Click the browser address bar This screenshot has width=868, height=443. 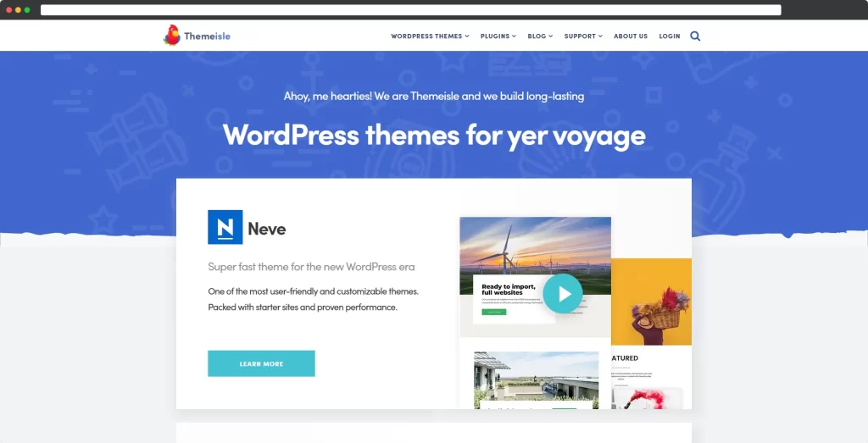coord(411,10)
